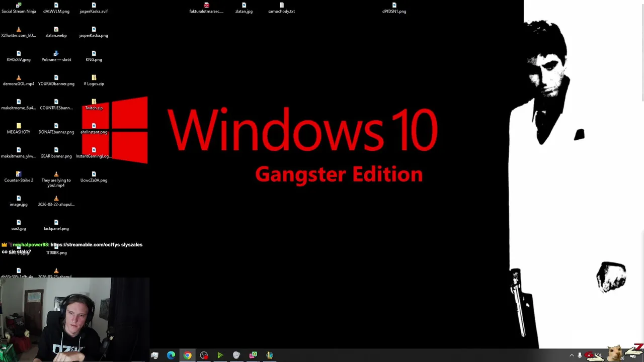
Task: Select the COUNTRIESbanner file icon
Action: click(56, 105)
